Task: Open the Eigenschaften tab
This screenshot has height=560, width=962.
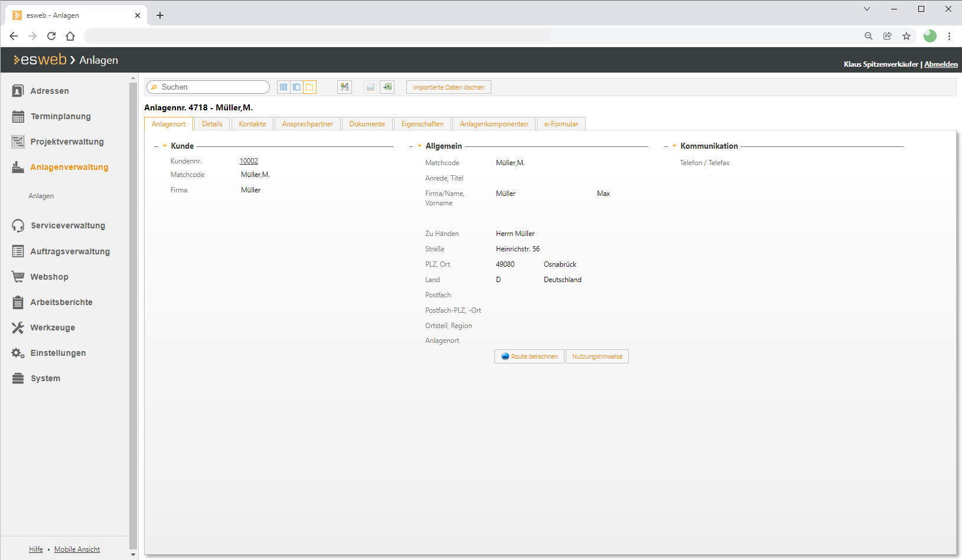Action: tap(422, 124)
